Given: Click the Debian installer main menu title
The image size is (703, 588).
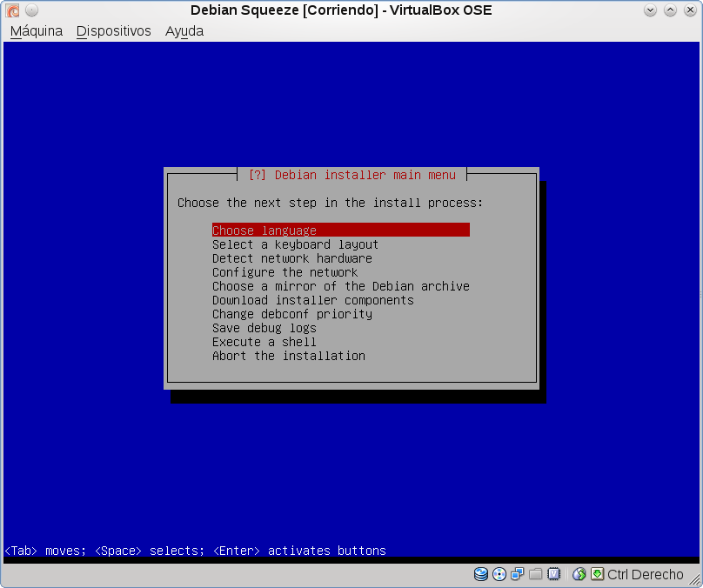Looking at the screenshot, I should (352, 175).
